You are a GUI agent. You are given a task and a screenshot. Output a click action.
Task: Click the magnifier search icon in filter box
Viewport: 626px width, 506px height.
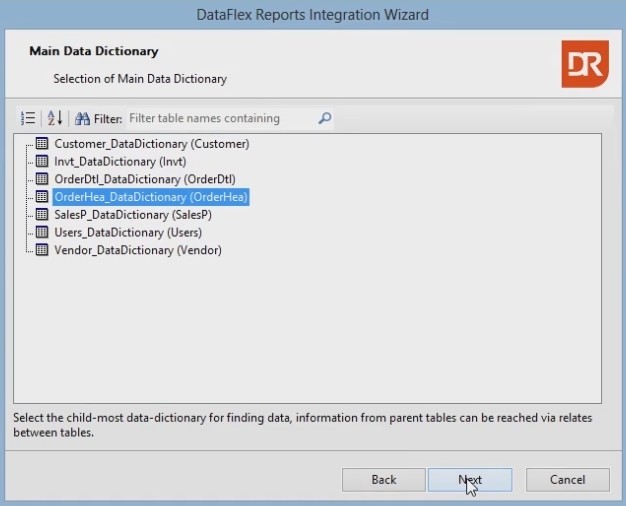pos(324,118)
